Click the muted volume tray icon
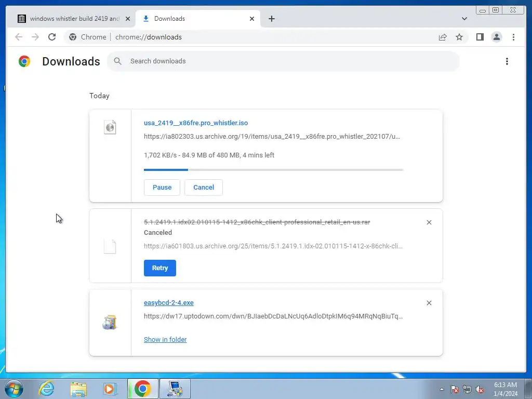This screenshot has width=532, height=399. 480,389
